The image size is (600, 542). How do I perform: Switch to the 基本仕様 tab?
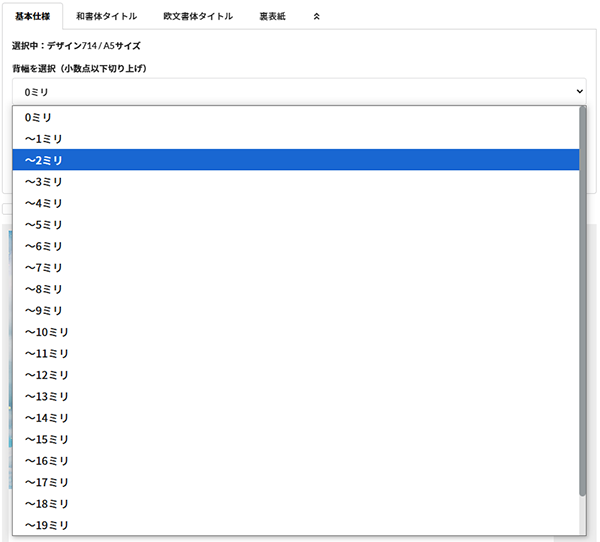(32, 16)
